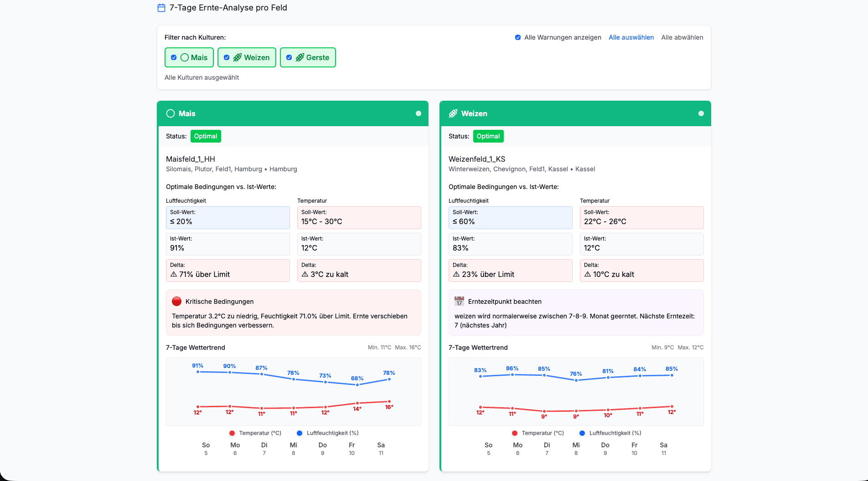This screenshot has height=481, width=868.
Task: Uncheck Alle Warnungen anzeigen checkbox
Action: point(518,37)
